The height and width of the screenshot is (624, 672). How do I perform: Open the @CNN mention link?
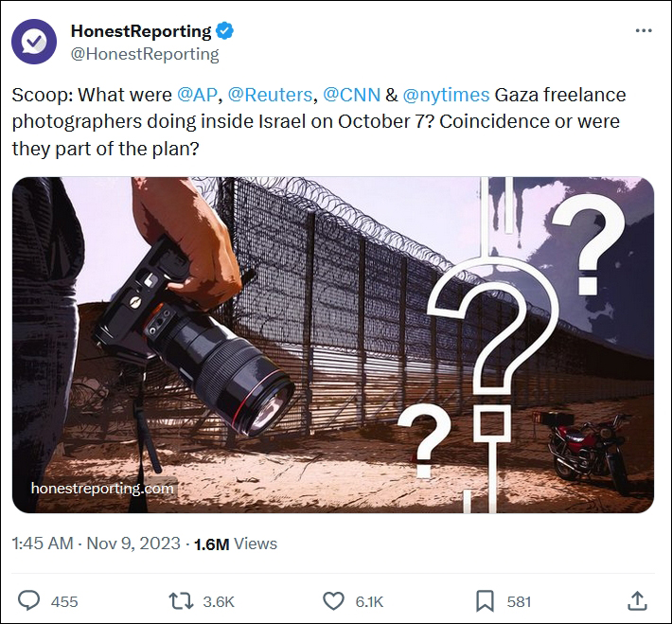(x=351, y=95)
